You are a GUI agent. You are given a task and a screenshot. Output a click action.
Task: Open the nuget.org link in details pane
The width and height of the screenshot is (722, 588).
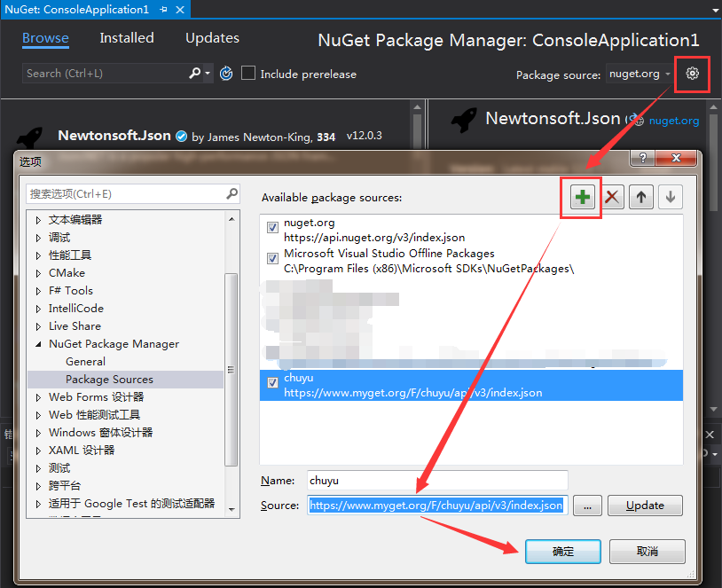pyautogui.click(x=674, y=121)
